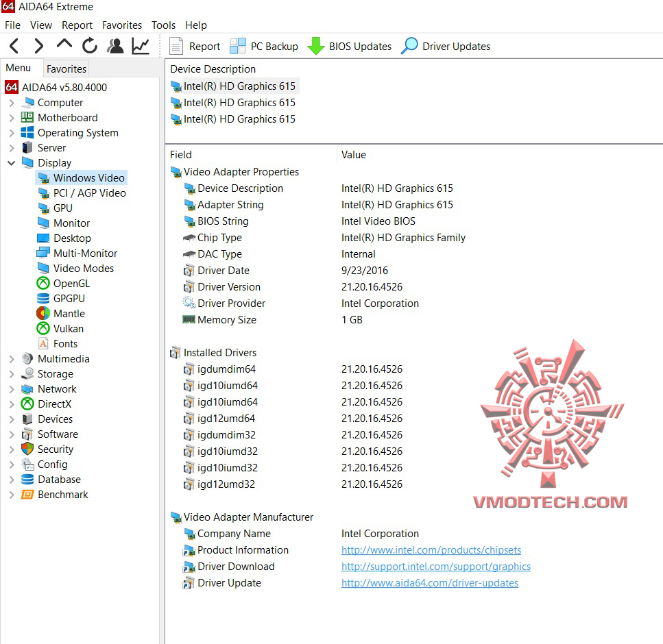Click the Benchmark icon in the tree
The height and width of the screenshot is (644, 663).
point(27,495)
